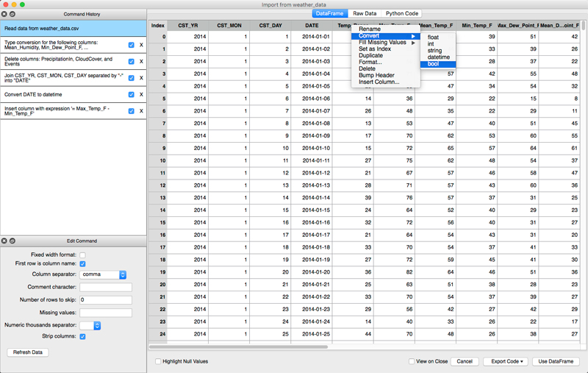Screen dimensions: 588x373
Task: Select the CST_MON column header
Action: click(229, 26)
